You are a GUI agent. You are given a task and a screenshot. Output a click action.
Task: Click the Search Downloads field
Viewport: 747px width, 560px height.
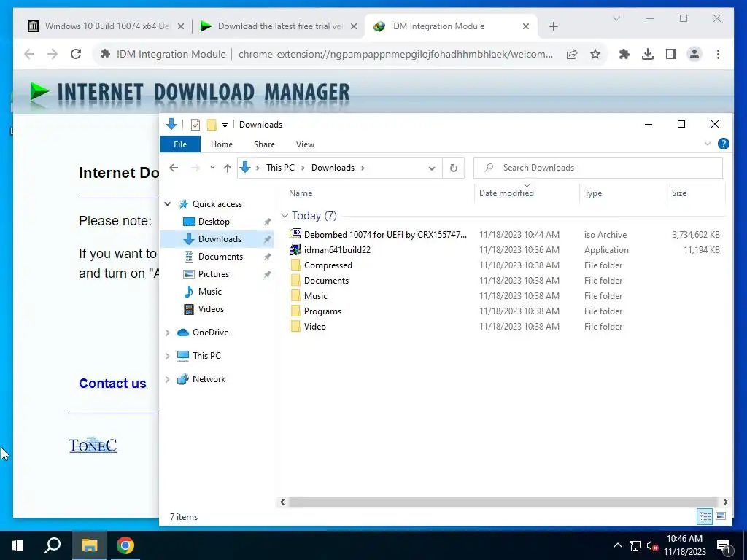point(598,168)
